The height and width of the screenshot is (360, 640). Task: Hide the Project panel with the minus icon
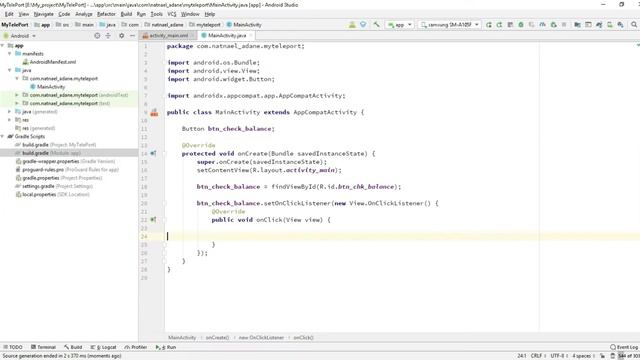coord(132,36)
